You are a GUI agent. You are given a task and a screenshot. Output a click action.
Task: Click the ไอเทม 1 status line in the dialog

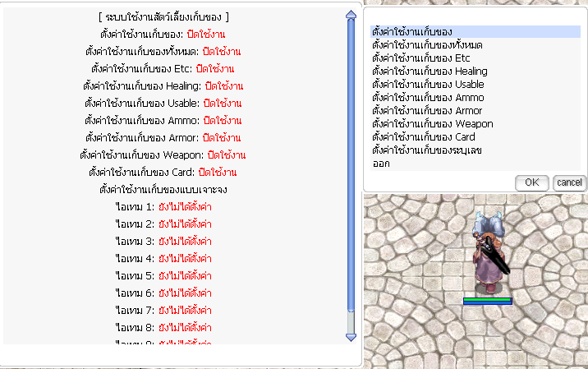164,206
